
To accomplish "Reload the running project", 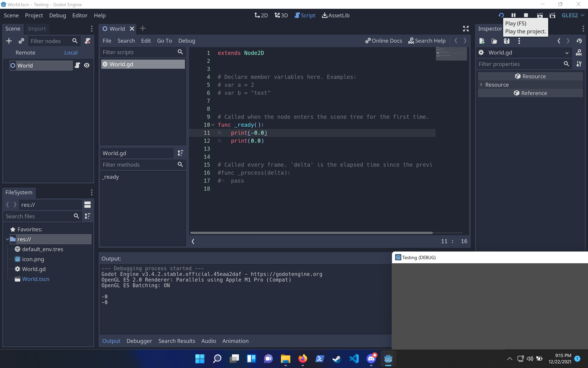I will pyautogui.click(x=501, y=15).
